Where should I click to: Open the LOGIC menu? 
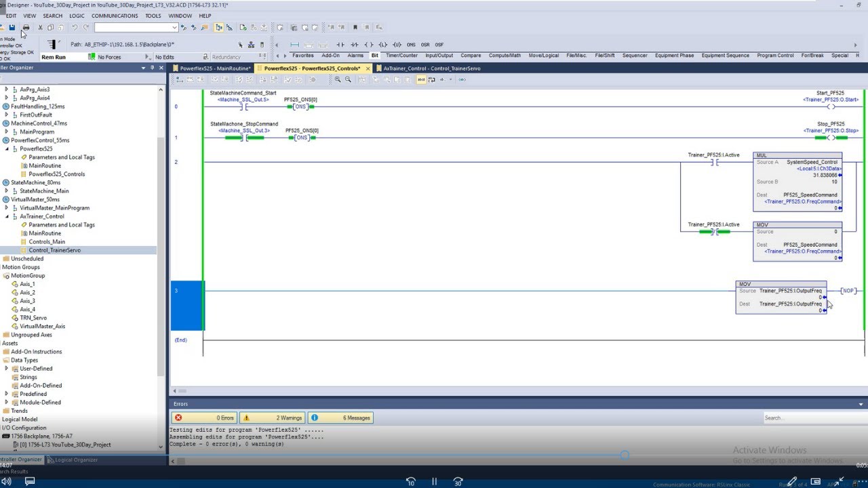[77, 16]
